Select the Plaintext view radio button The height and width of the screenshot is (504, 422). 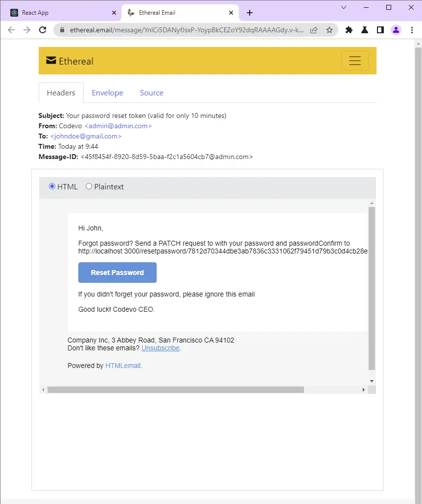[x=89, y=186]
